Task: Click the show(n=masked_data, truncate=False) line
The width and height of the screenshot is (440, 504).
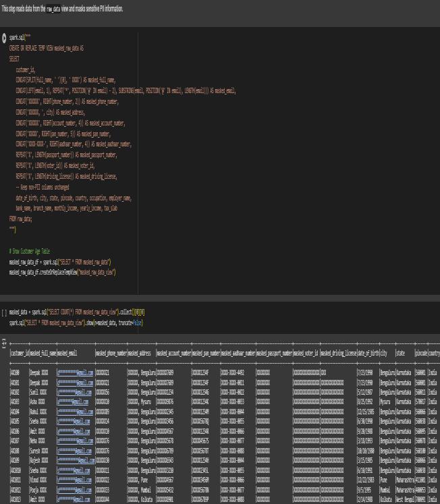Action: pos(76,323)
